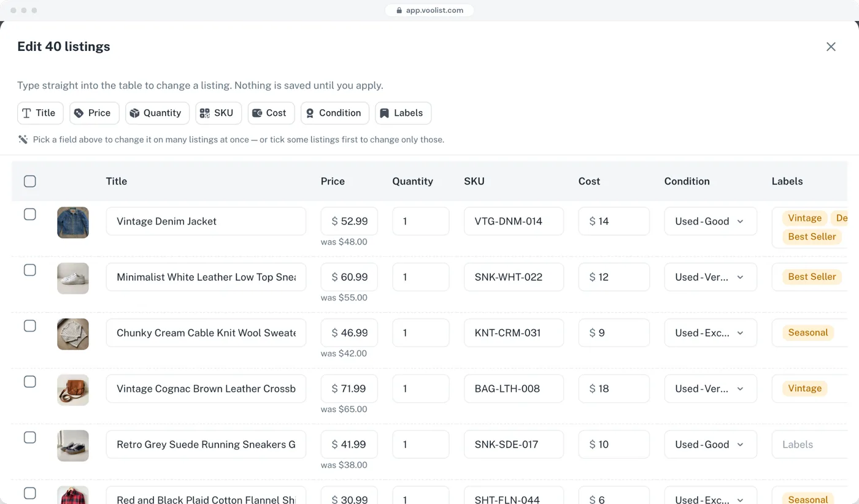Select the Minimalist White Leather sneaker row checkbox
Image resolution: width=859 pixels, height=504 pixels.
29,270
